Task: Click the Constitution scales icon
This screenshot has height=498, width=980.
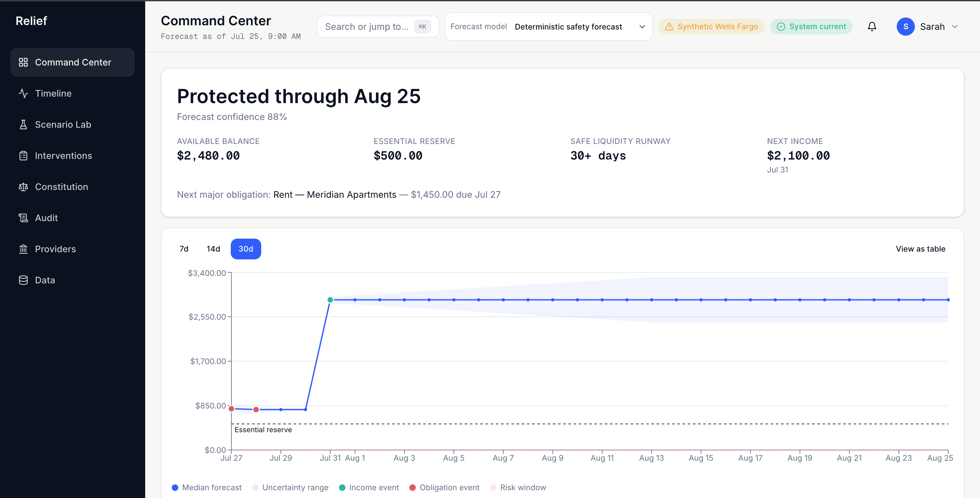Action: [23, 187]
